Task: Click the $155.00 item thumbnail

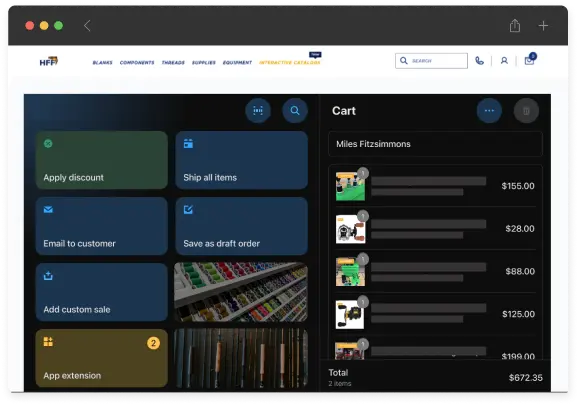Action: coord(350,187)
